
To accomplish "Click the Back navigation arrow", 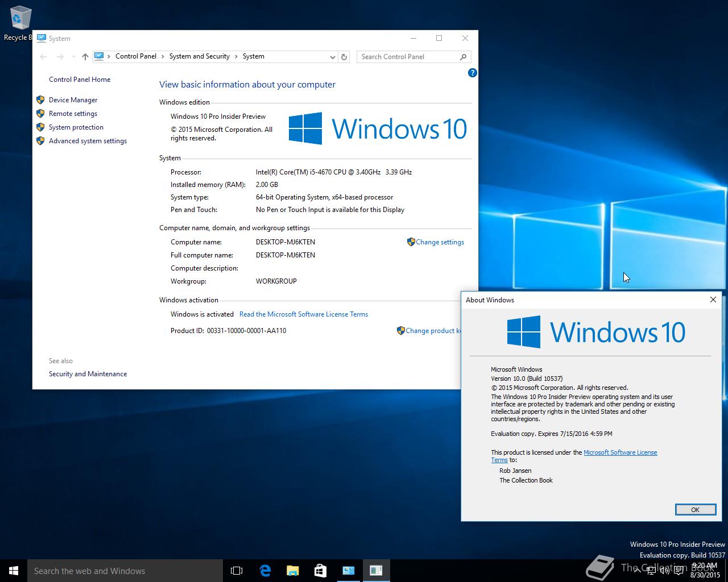I will [44, 57].
